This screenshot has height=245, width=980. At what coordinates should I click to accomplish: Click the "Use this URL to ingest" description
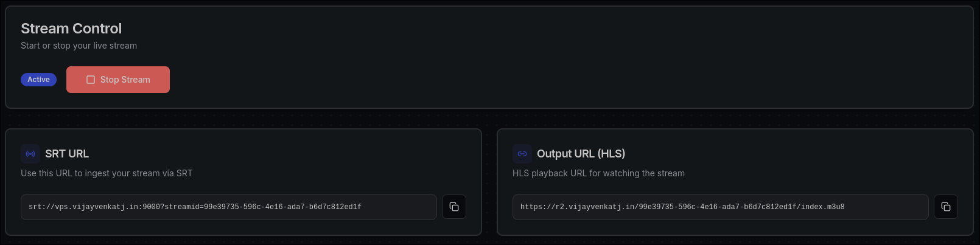pos(107,173)
